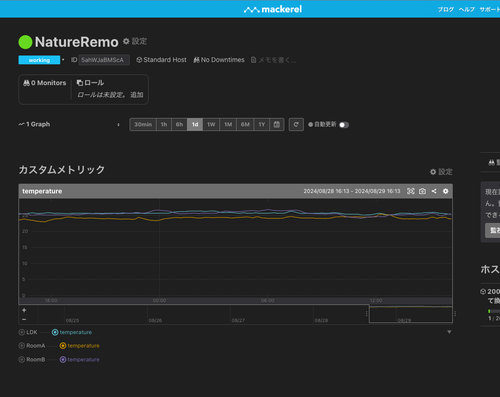Click the timeline range selector window at 08/29

411,314
